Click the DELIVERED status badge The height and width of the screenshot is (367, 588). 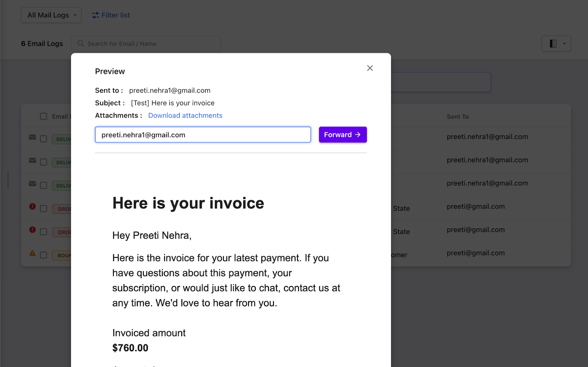[x=63, y=139]
